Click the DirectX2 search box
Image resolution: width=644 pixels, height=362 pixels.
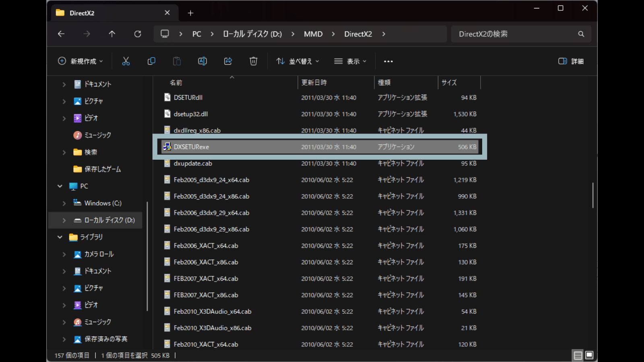click(x=515, y=34)
